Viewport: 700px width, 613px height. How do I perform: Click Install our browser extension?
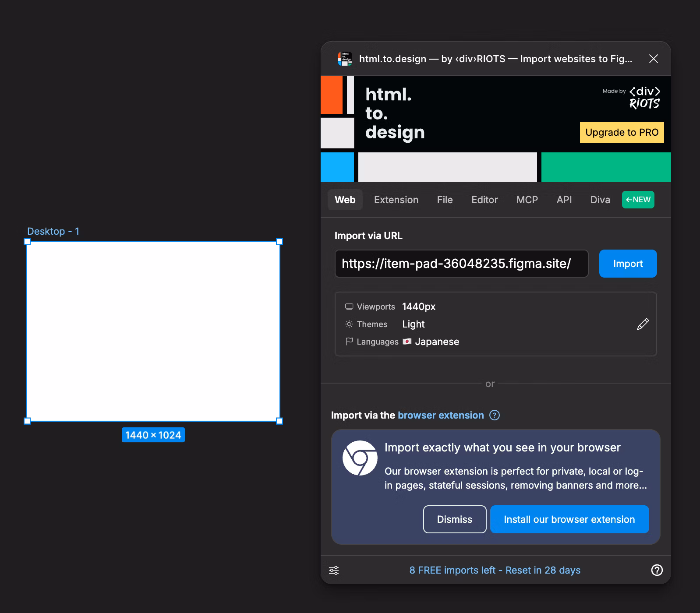(x=569, y=519)
